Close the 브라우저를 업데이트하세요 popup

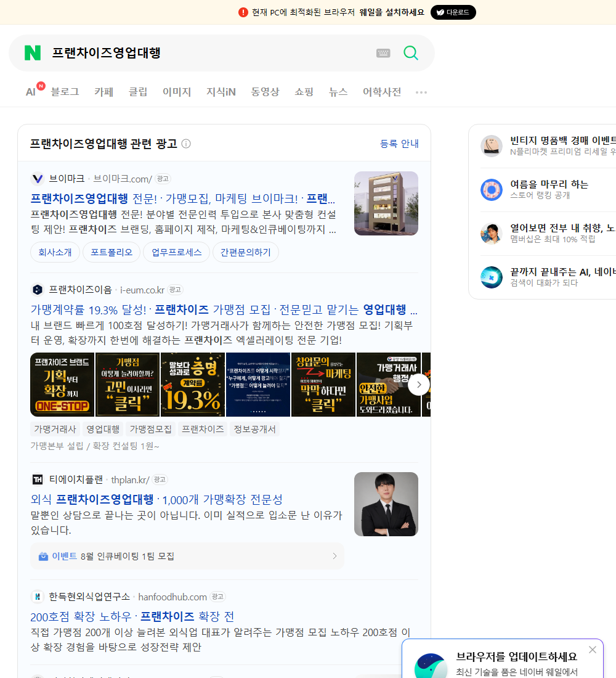592,650
